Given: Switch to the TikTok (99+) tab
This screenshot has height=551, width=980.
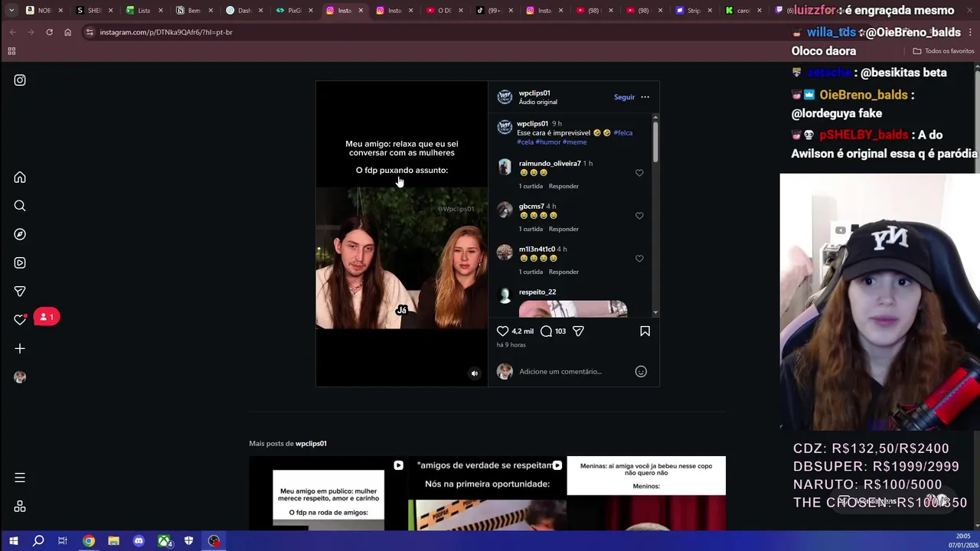Looking at the screenshot, I should 494,11.
